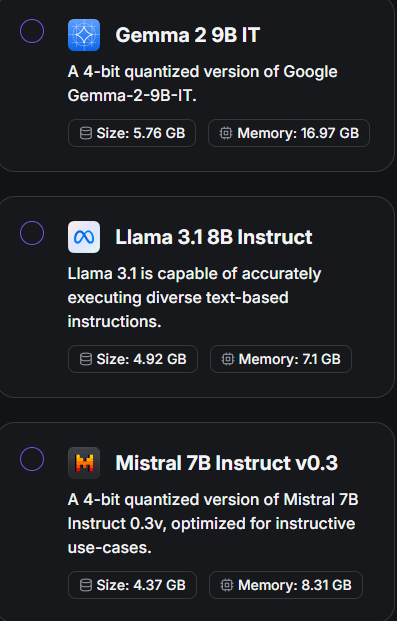Click the disk icon next to Size: 4.37 GB
Viewport: 397px width, 621px height.
pyautogui.click(x=86, y=585)
